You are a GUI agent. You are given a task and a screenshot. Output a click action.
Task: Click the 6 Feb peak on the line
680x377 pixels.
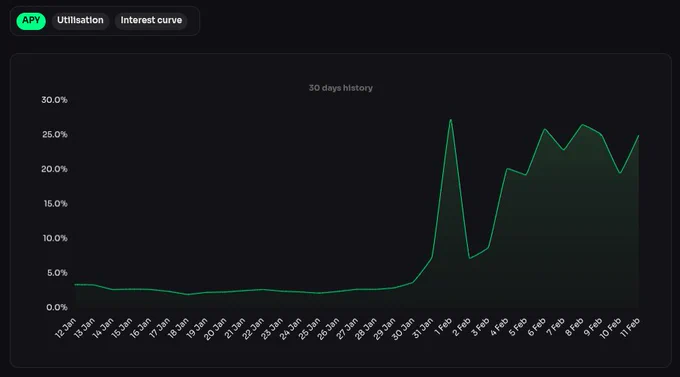[545, 129]
